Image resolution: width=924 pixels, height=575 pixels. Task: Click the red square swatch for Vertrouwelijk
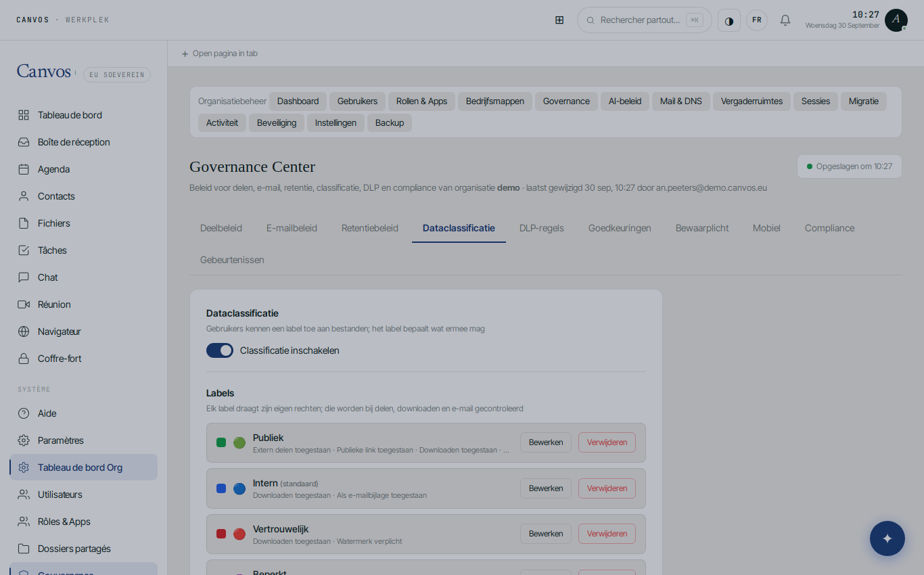pos(221,534)
